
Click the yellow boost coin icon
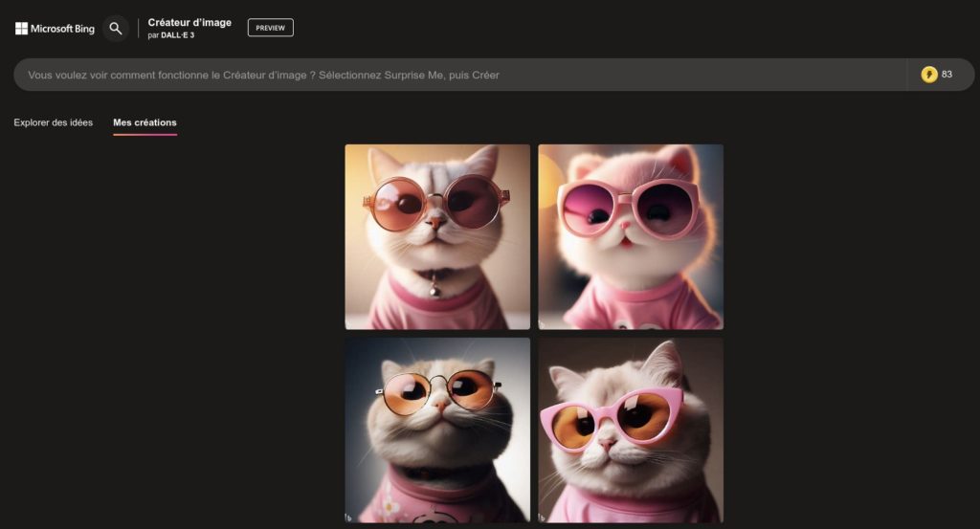click(929, 75)
